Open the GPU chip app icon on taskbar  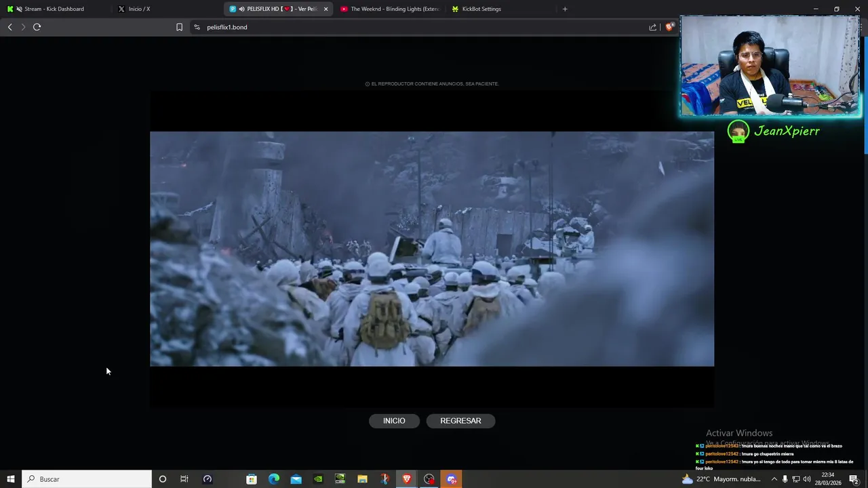[340, 479]
